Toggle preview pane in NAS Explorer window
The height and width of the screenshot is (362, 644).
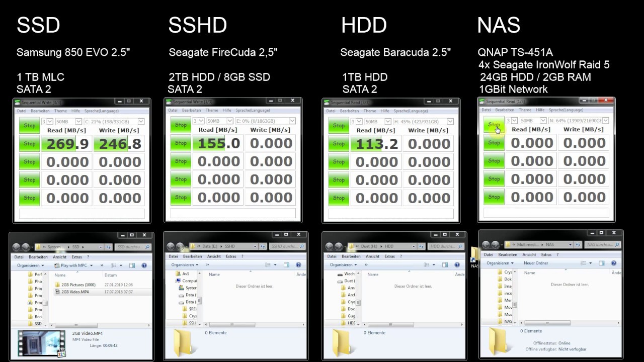tap(601, 263)
